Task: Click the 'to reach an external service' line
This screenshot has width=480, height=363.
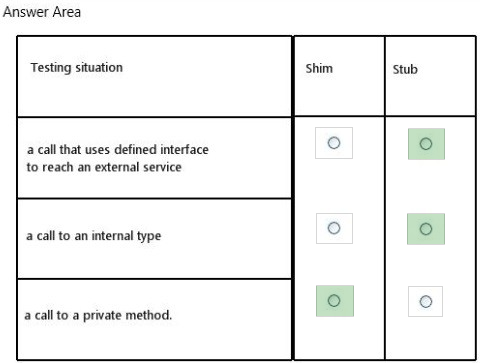Action: [x=104, y=167]
